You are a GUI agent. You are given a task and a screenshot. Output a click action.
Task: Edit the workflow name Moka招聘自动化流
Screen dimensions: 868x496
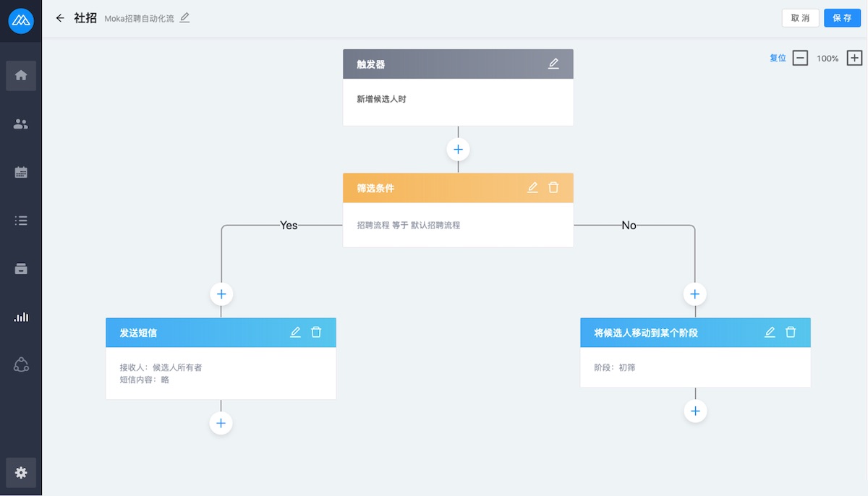point(184,18)
